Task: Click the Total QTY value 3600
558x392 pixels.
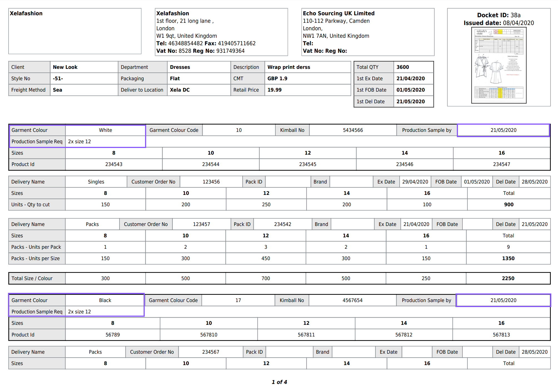Action: tap(402, 67)
